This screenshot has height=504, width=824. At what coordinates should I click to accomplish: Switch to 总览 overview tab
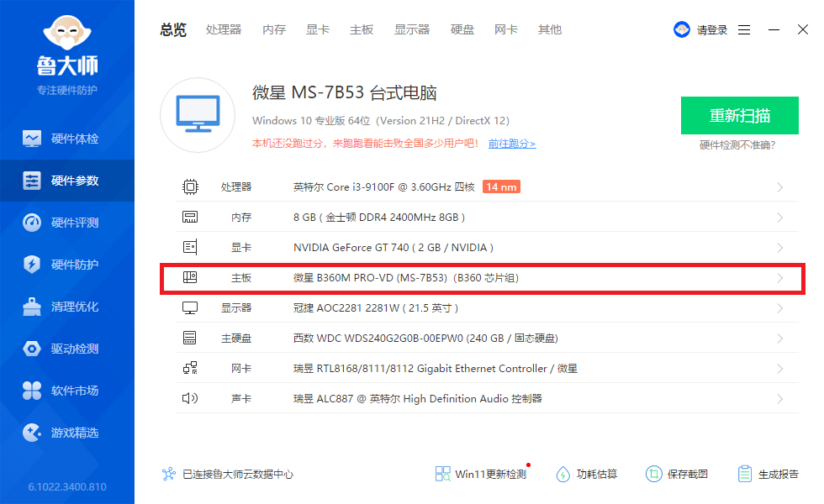[173, 30]
